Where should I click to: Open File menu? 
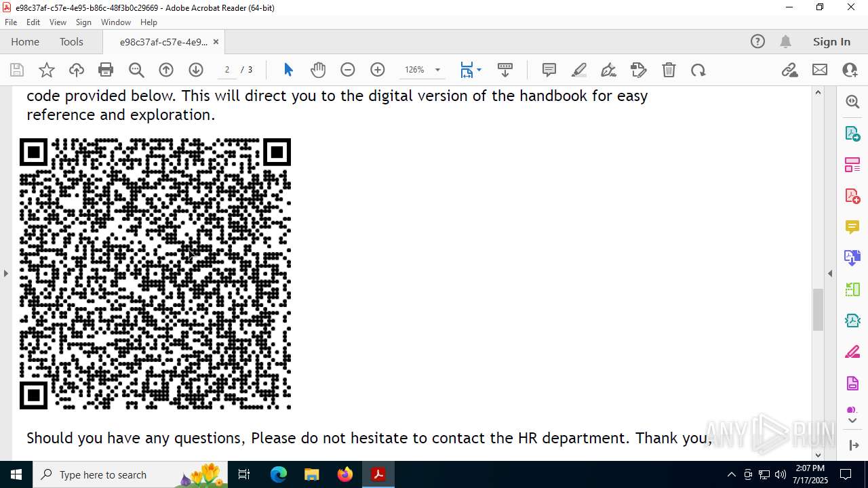tap(11, 22)
